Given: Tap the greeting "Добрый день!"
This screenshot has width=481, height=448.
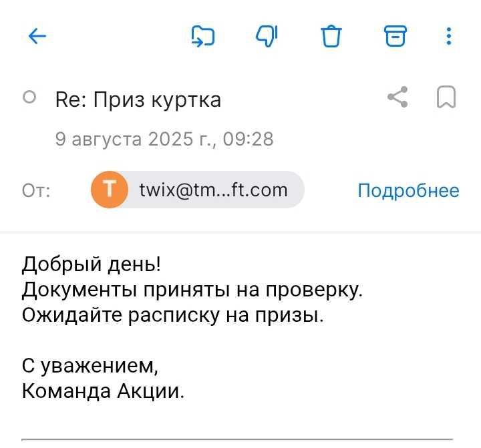Looking at the screenshot, I should coord(92,264).
